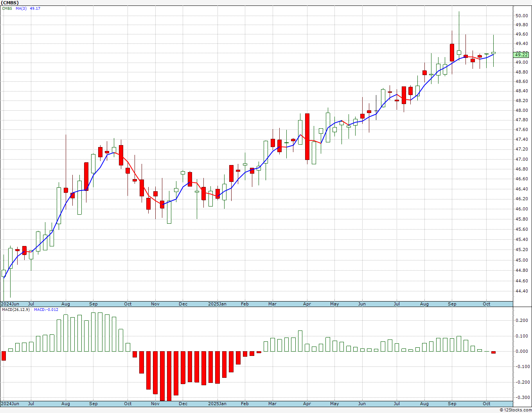The height and width of the screenshot is (413, 532).
Task: Click the 46.60 price axis label
Action: 522,179
